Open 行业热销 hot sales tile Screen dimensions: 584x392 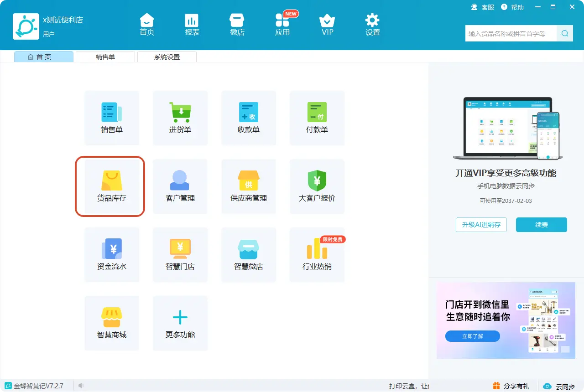coord(317,255)
